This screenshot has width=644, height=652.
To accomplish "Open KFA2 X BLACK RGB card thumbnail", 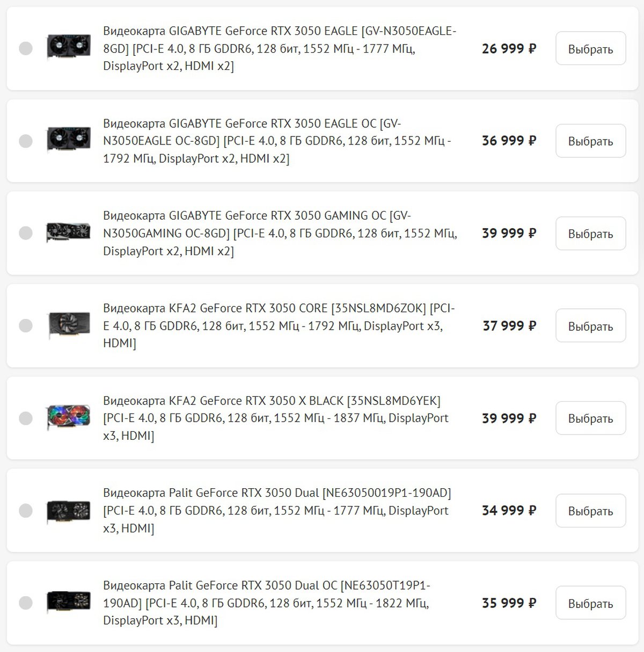I will click(x=69, y=417).
